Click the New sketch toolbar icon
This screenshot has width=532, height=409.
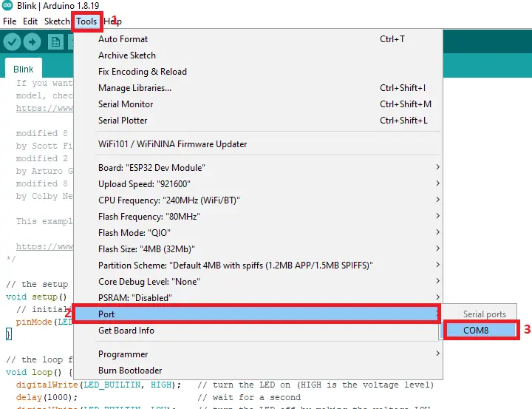(55, 42)
